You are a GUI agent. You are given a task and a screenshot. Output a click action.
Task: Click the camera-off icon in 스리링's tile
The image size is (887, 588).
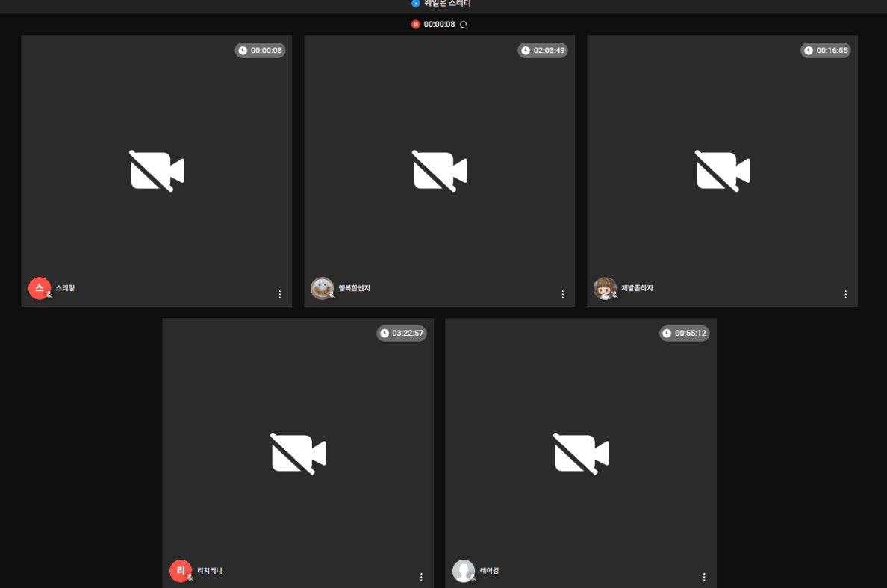158,172
